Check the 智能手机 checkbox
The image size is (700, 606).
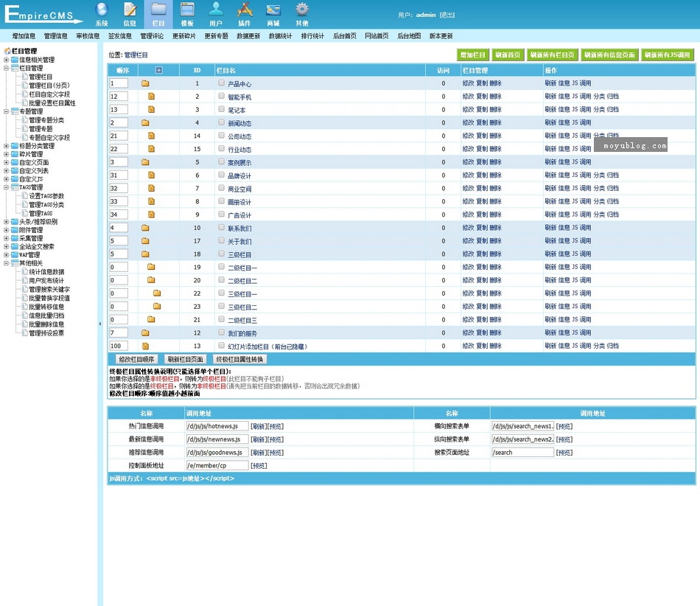222,96
